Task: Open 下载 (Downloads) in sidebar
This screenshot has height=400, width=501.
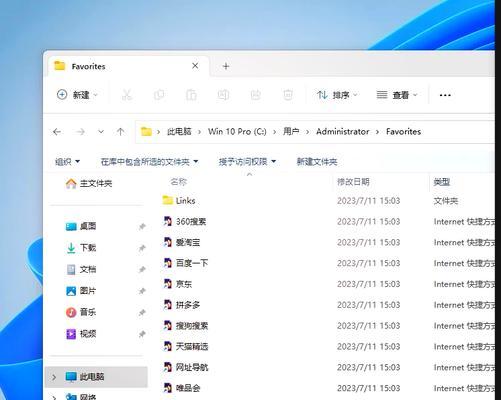Action: pos(81,248)
